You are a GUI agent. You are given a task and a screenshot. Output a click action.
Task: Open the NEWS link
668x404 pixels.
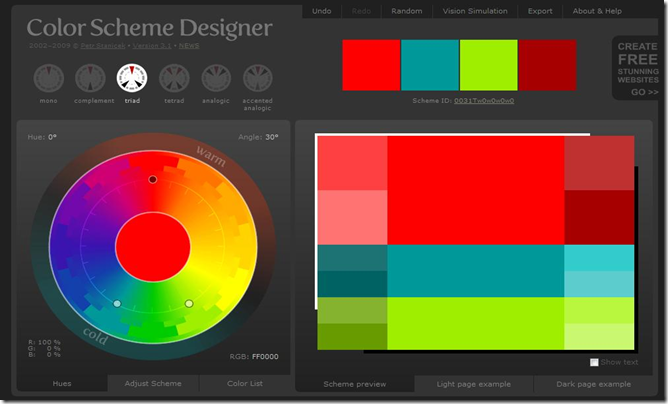click(x=189, y=46)
